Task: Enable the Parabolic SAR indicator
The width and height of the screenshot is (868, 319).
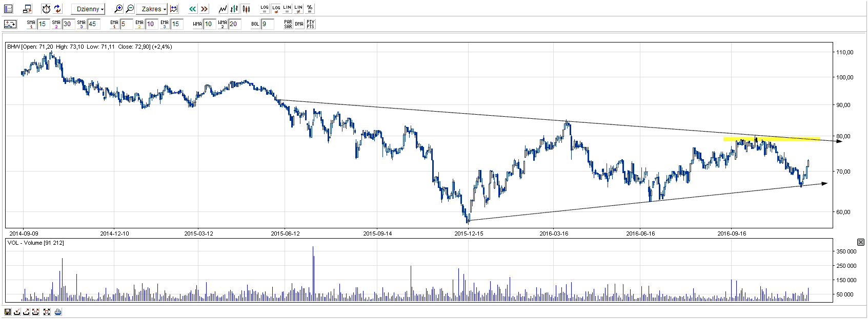Action: pyautogui.click(x=288, y=24)
